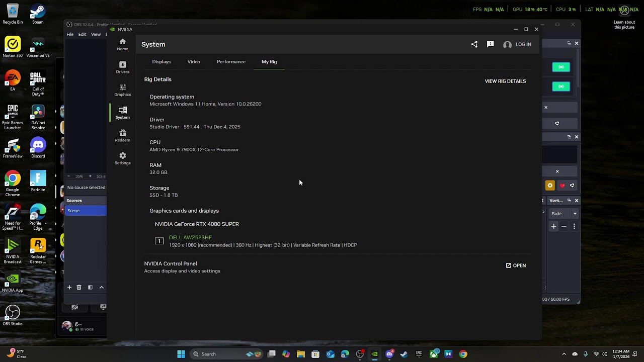The width and height of the screenshot is (644, 362).
Task: Click upper green streaming button in OBS
Action: [561, 67]
